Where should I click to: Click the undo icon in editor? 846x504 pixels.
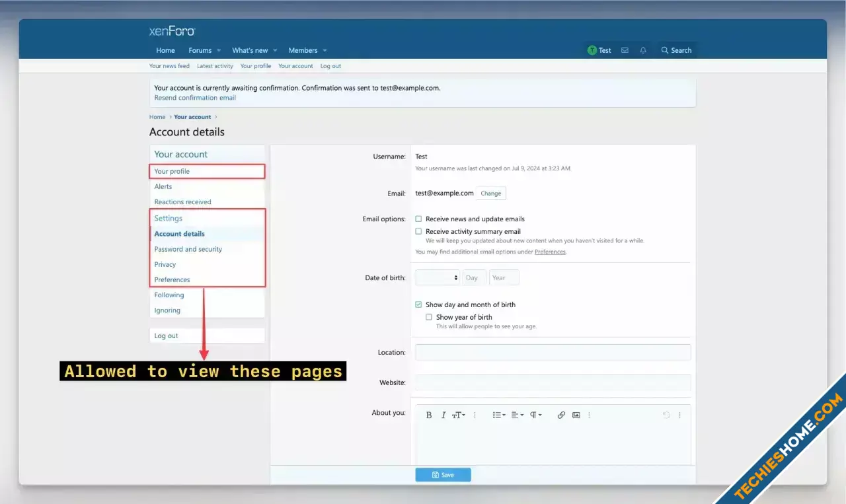pyautogui.click(x=666, y=415)
